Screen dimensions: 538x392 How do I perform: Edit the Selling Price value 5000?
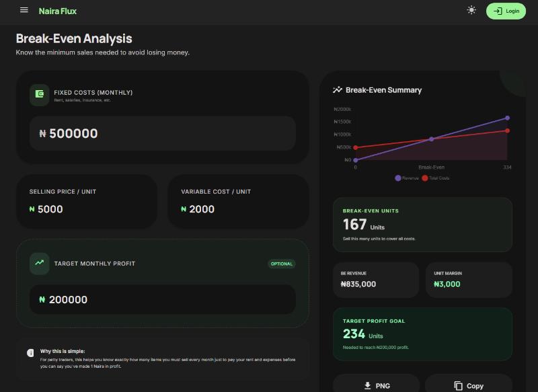click(50, 209)
